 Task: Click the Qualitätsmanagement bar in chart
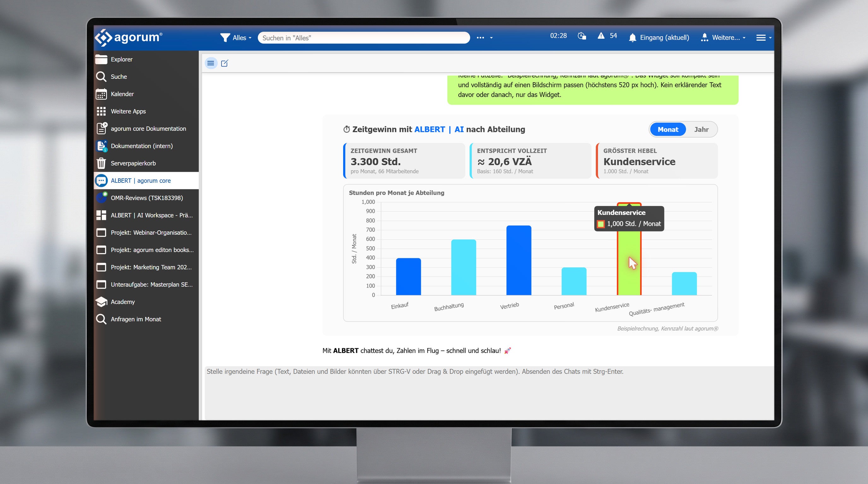coord(684,284)
